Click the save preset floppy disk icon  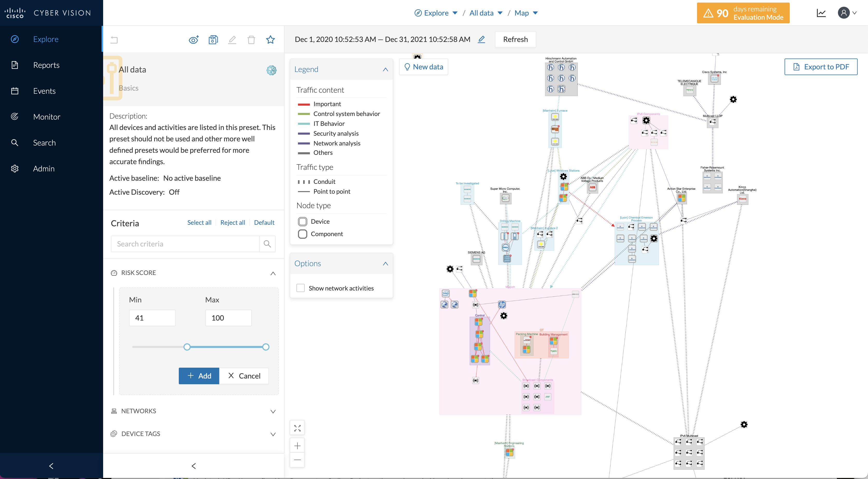coord(213,39)
